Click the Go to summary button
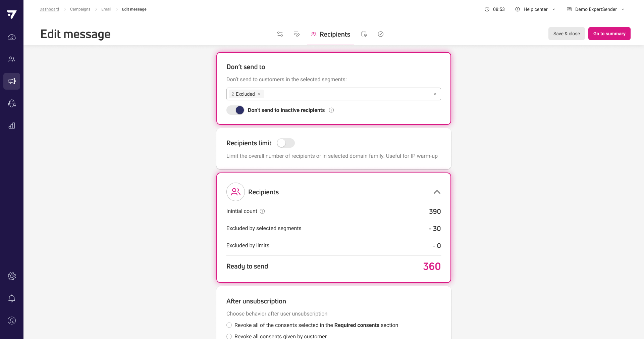The width and height of the screenshot is (644, 339). [609, 34]
